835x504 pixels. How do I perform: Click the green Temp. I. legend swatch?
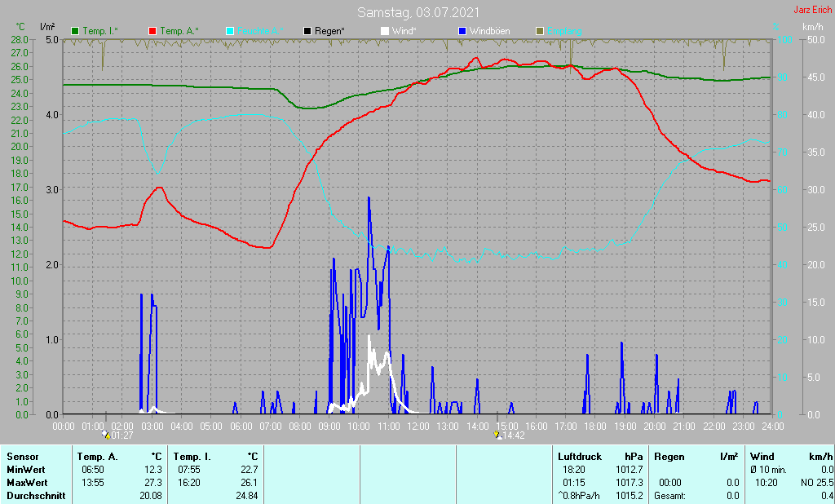pyautogui.click(x=75, y=31)
